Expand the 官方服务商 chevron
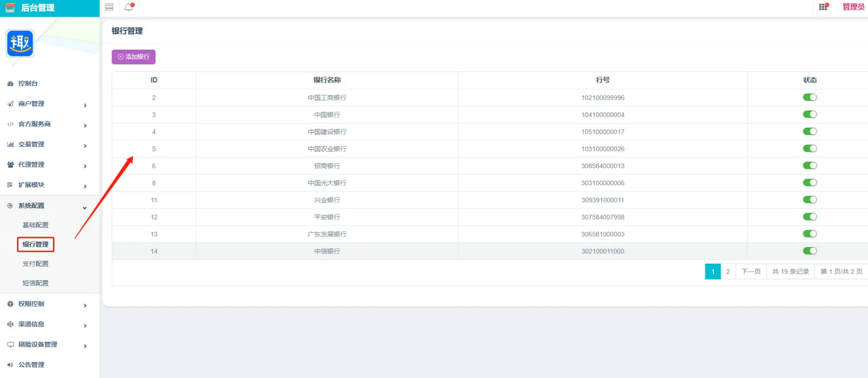This screenshot has height=378, width=868. pos(85,126)
